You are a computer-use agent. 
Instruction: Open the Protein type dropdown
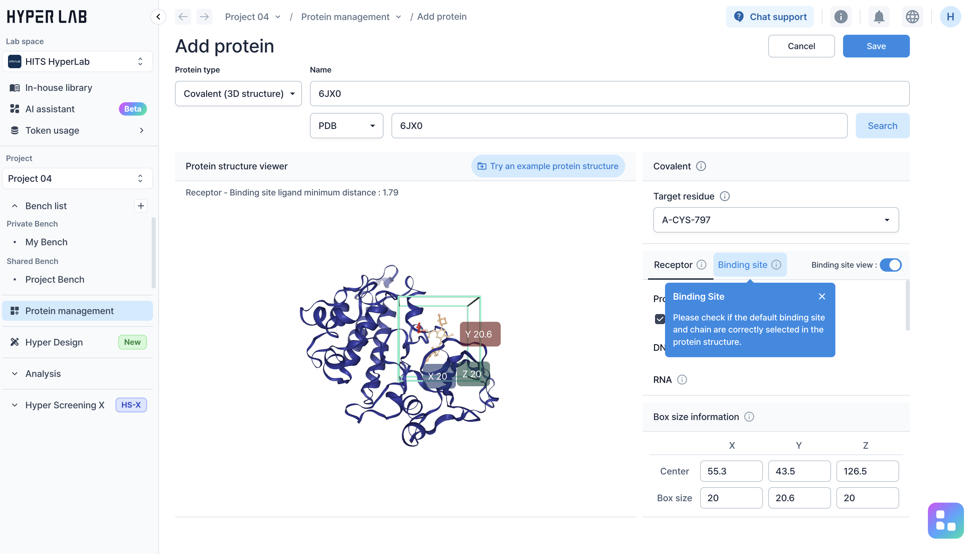tap(238, 94)
